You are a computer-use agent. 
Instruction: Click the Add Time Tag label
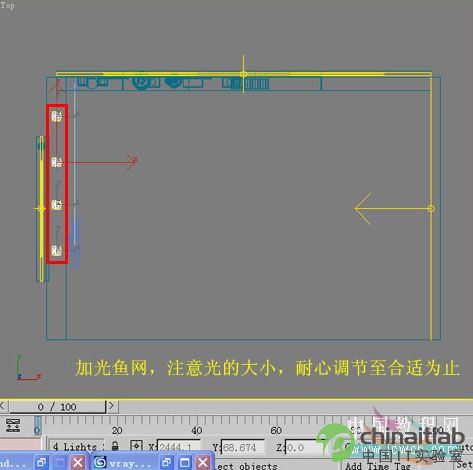[378, 466]
